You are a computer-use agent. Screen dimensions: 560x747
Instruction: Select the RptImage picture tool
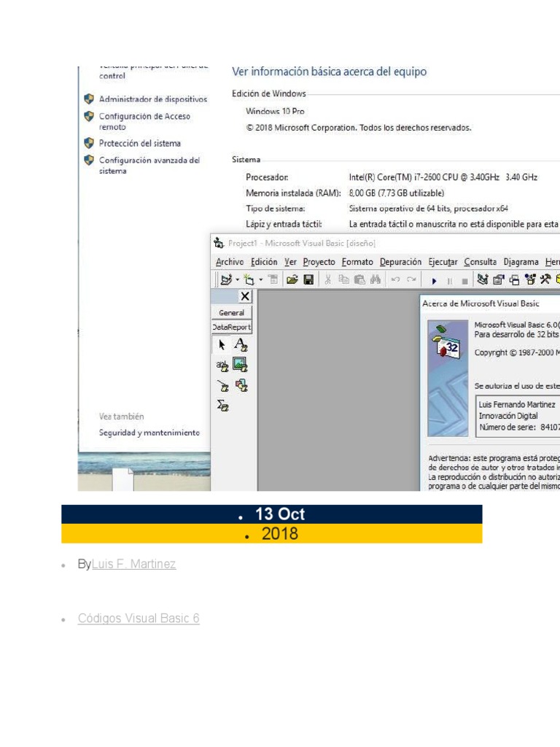(241, 365)
